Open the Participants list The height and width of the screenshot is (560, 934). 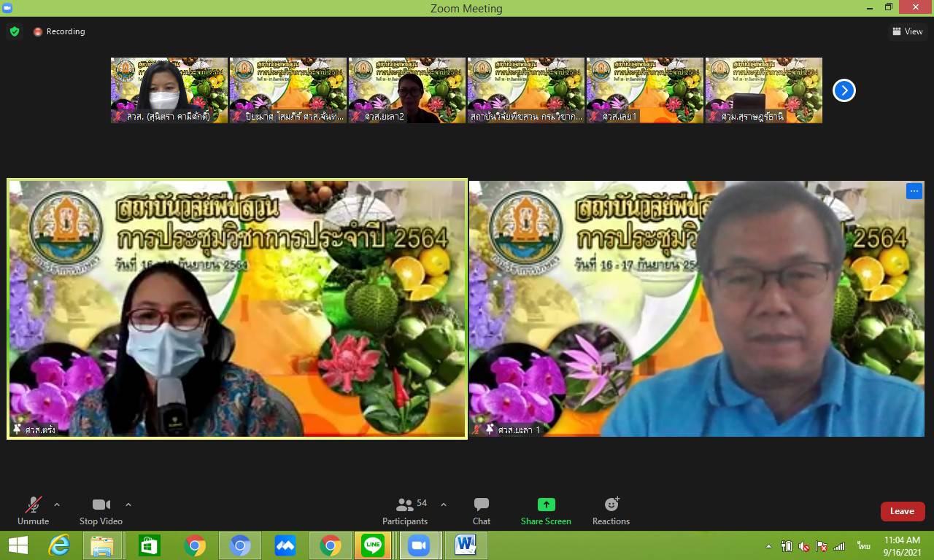pyautogui.click(x=405, y=510)
